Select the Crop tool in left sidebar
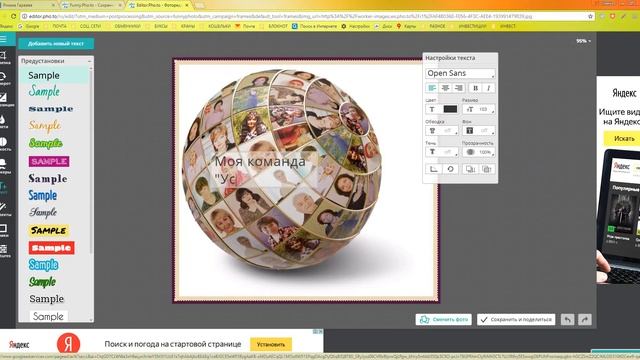This screenshot has height=360, width=640. click(x=4, y=57)
